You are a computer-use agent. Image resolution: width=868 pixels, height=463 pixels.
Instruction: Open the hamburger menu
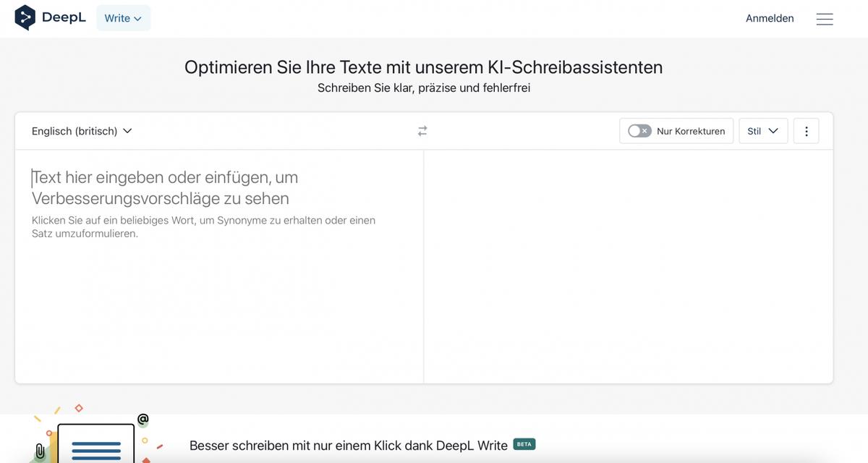[x=825, y=19]
